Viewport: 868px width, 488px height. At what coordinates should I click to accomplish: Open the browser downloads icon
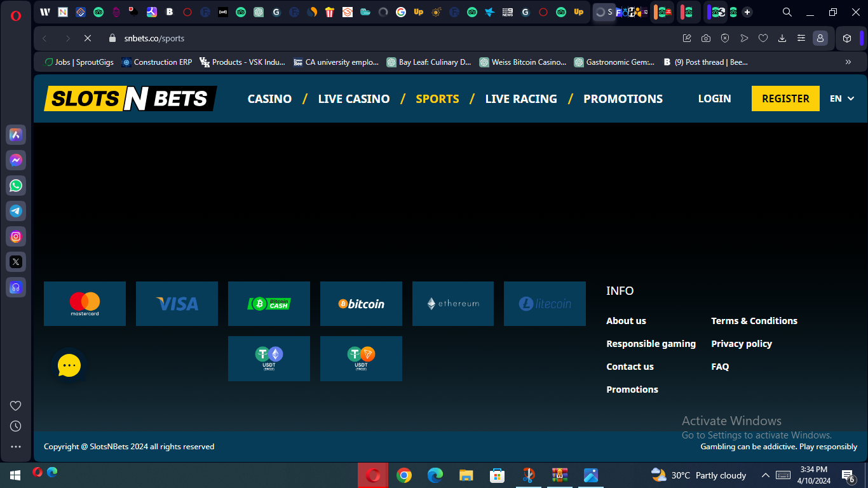click(782, 38)
